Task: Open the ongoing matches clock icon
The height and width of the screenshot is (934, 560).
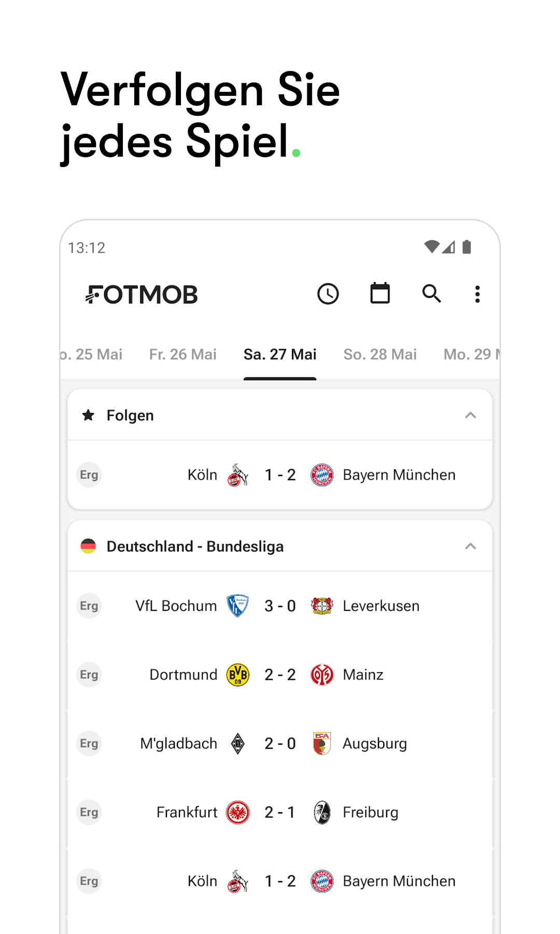Action: pos(328,294)
